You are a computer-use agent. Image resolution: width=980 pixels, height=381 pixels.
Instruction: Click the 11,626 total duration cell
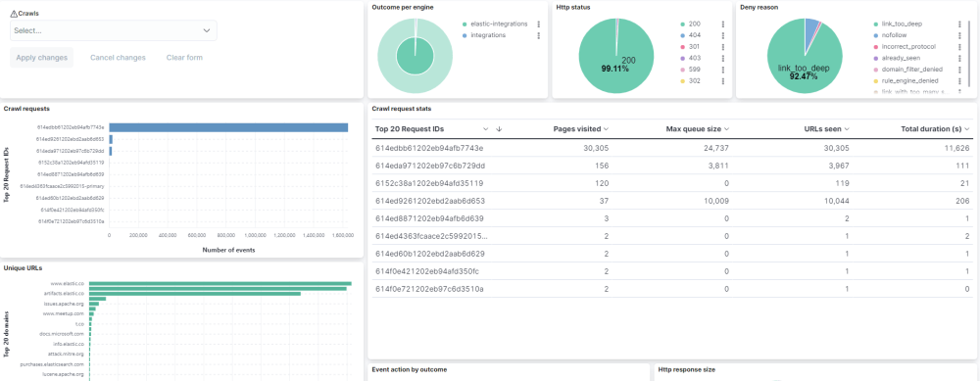coord(956,148)
